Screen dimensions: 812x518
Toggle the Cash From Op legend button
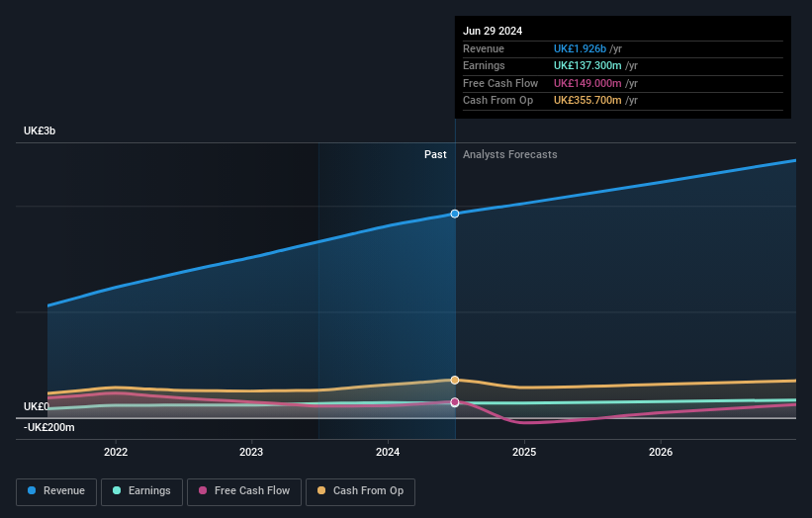tap(360, 491)
